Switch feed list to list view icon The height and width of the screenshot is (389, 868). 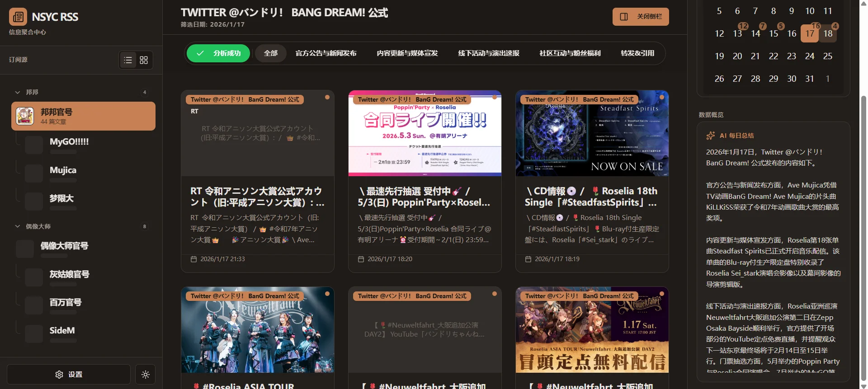128,60
